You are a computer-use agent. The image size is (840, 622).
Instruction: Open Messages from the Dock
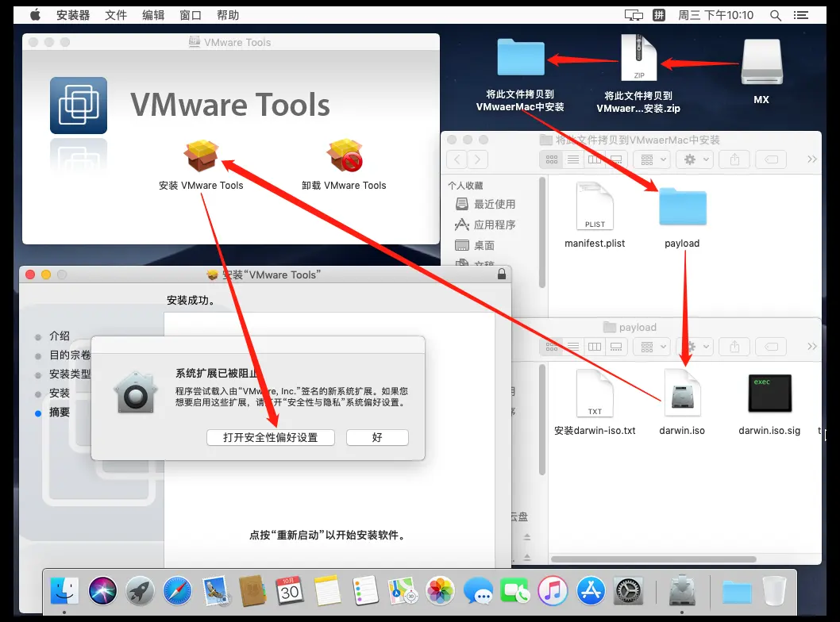478,591
